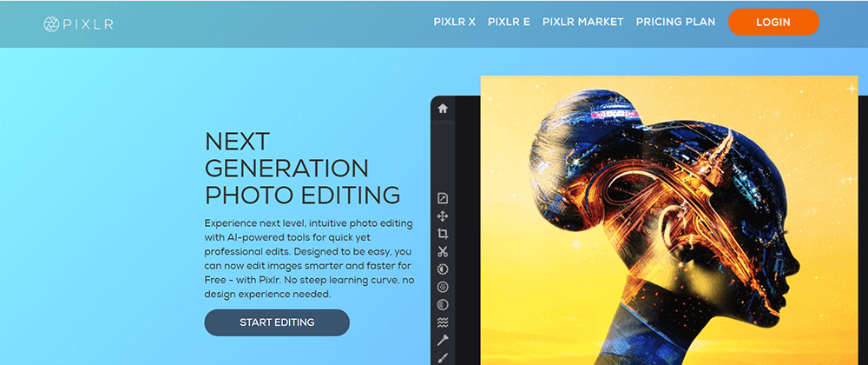Select the move arrange tool
Image resolution: width=868 pixels, height=365 pixels.
point(443,216)
